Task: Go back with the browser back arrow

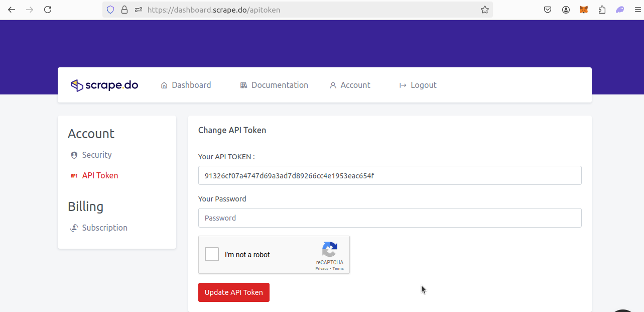Action: (x=12, y=10)
